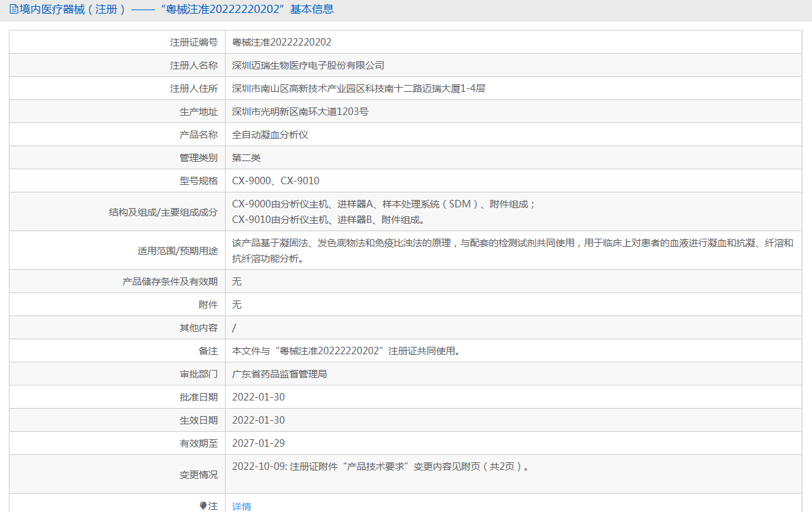Select 深圳迈瑞生物医疗电子股份有限公司 text

point(308,65)
